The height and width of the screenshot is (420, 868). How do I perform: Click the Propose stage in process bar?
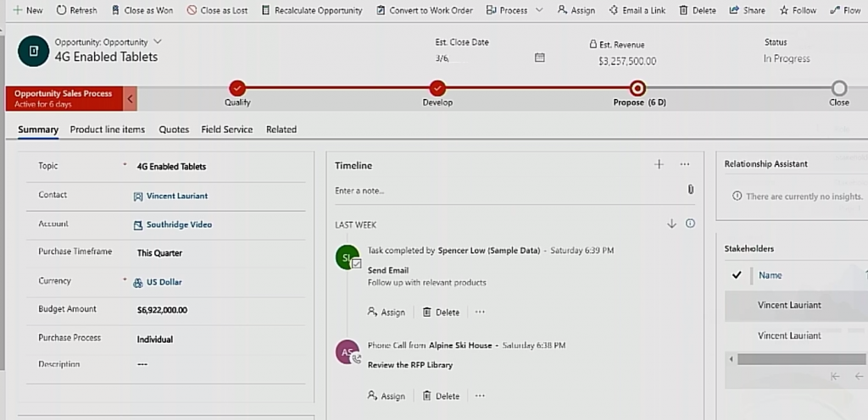coord(637,88)
